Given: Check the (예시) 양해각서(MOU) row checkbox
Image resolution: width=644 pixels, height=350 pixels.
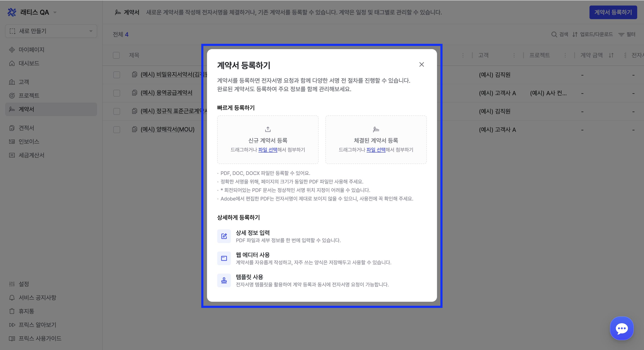Looking at the screenshot, I should coord(116,129).
